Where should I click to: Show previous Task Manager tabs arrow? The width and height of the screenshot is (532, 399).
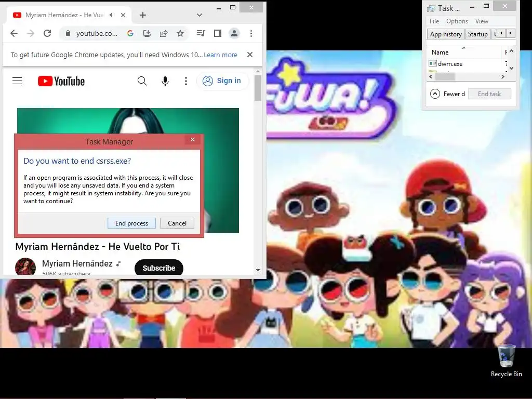point(501,33)
